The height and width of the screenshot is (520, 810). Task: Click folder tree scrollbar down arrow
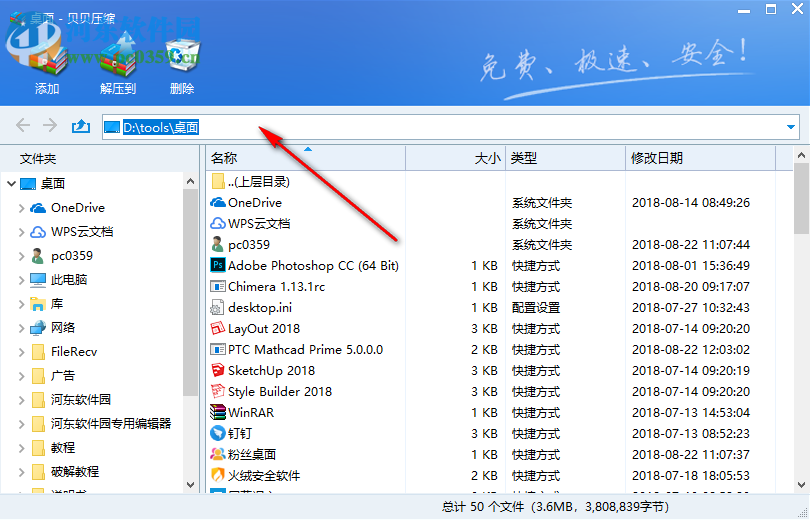click(x=190, y=485)
